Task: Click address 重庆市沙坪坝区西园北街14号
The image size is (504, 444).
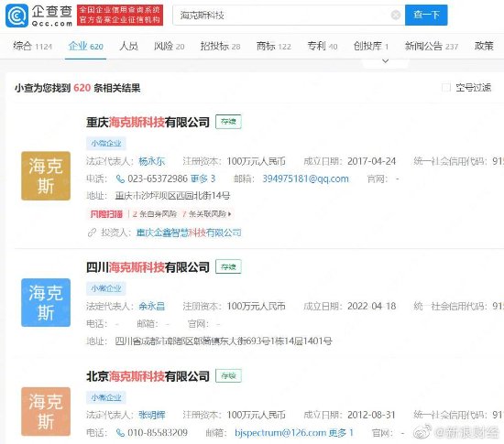Action: click(172, 196)
